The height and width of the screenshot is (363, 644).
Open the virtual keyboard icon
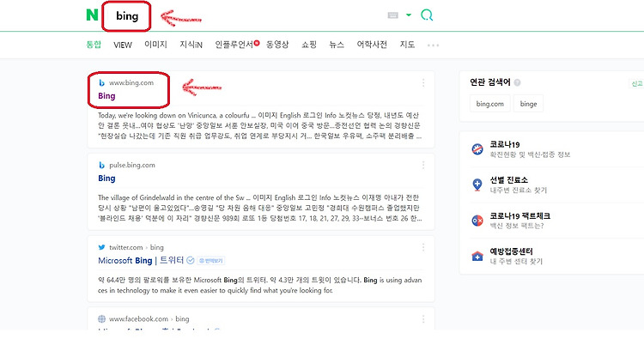coord(393,15)
